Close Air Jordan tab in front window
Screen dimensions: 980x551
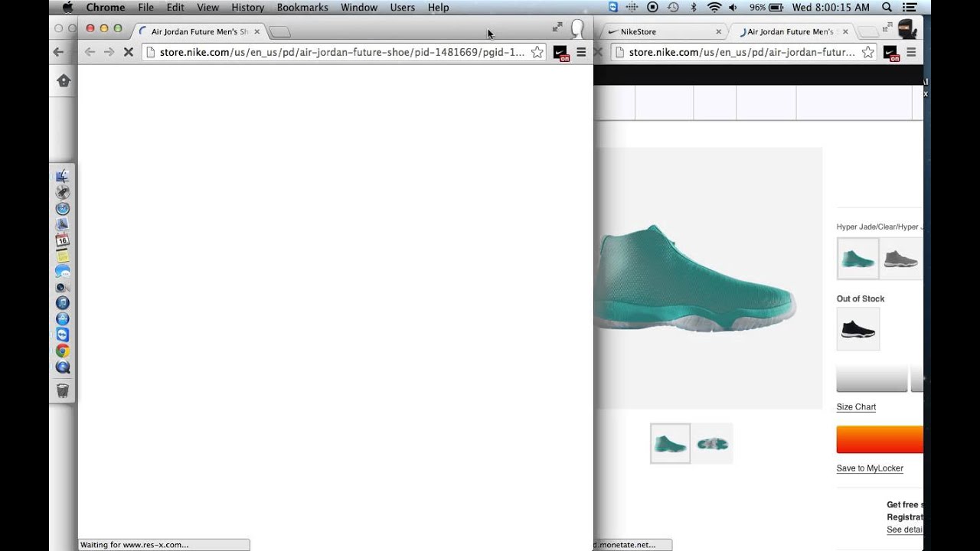pyautogui.click(x=256, y=31)
